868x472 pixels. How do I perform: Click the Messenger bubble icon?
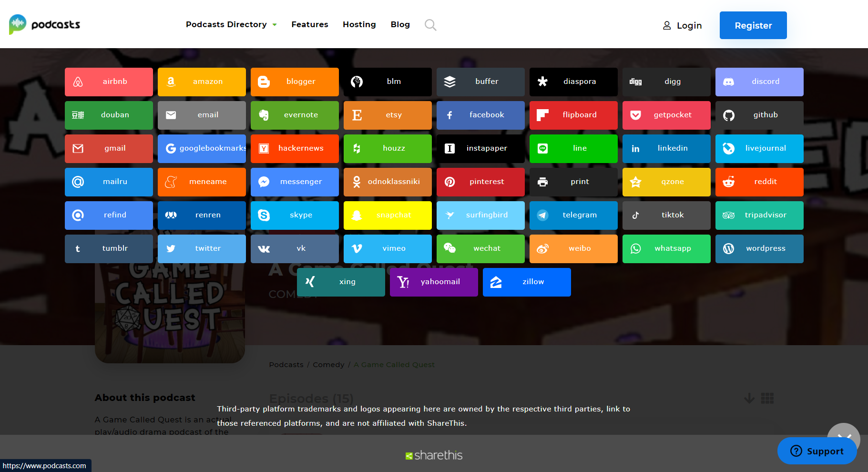pos(264,182)
